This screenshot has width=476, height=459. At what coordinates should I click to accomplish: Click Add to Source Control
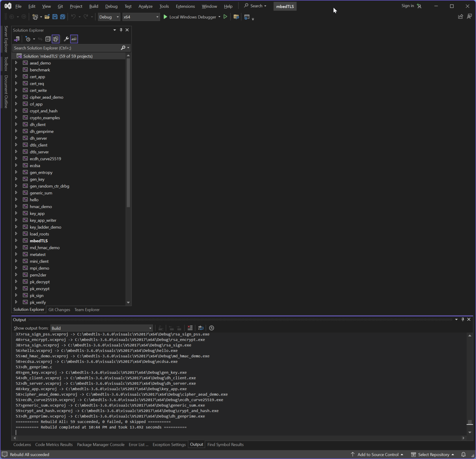378,454
